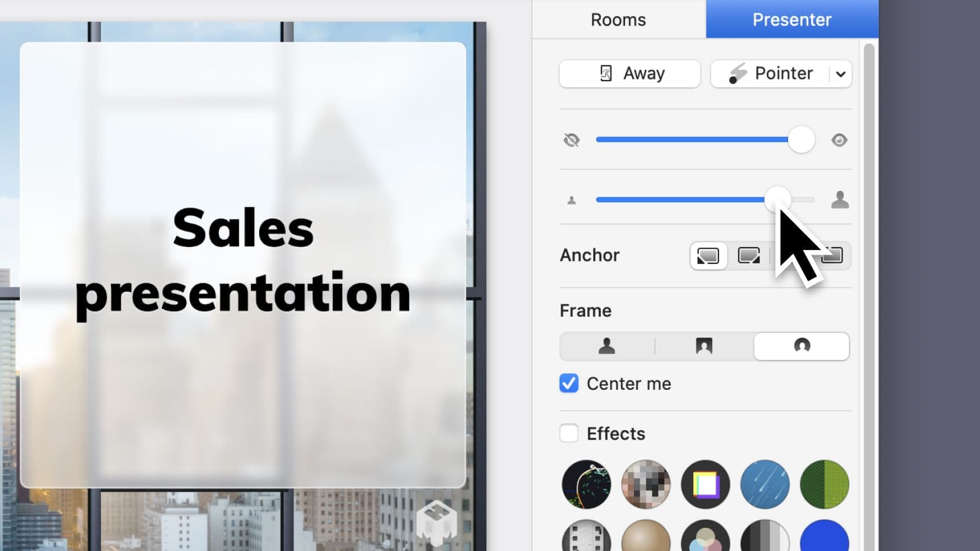Choose the circle frame option
Image resolution: width=980 pixels, height=551 pixels.
[801, 346]
